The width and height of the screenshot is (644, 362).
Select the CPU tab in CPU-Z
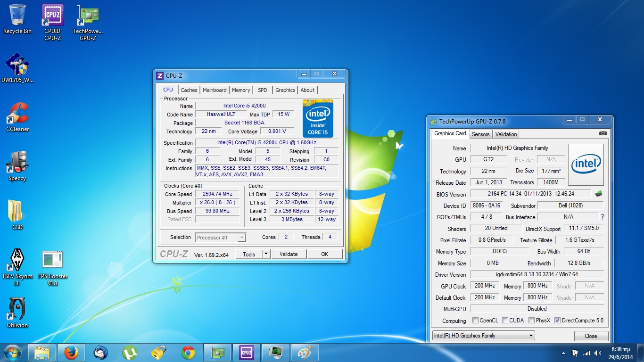(168, 90)
